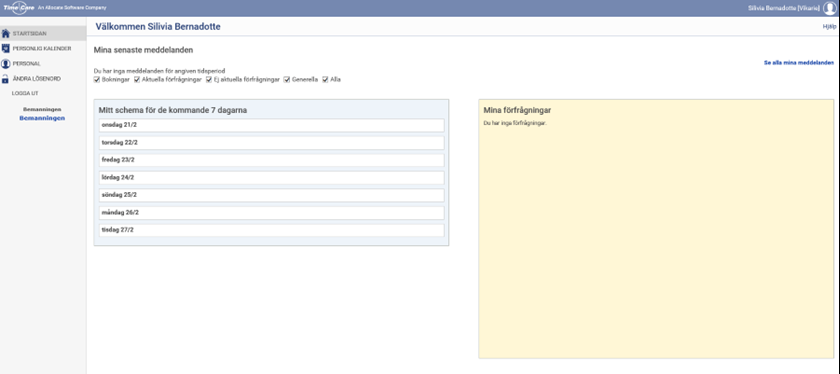Select the fredag 23/2 schedule row
840x374 pixels.
click(272, 160)
